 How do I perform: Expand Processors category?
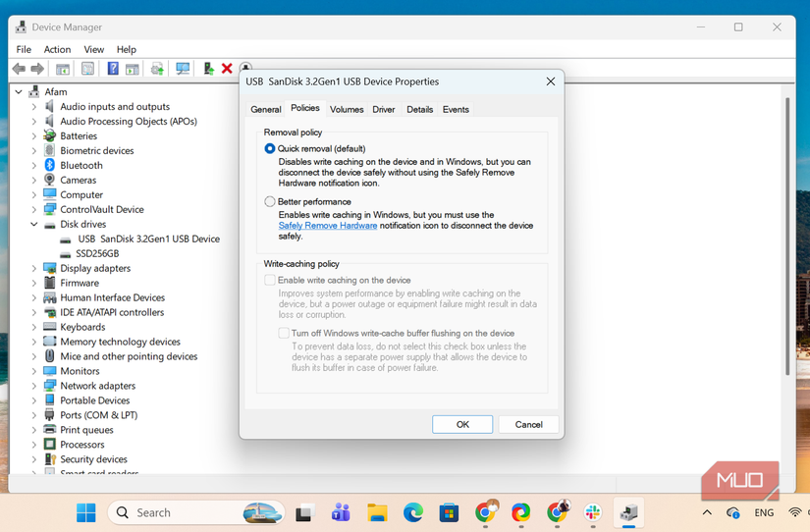pos(34,445)
